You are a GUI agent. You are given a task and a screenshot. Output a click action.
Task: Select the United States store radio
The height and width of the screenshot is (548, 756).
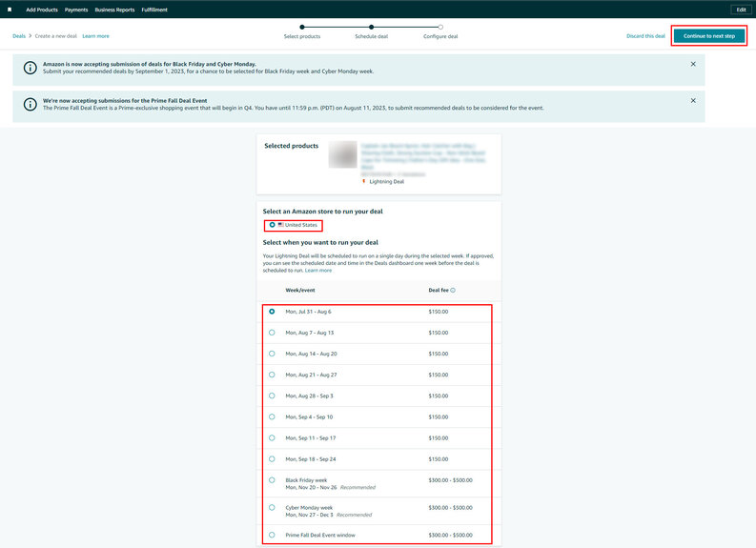click(273, 225)
